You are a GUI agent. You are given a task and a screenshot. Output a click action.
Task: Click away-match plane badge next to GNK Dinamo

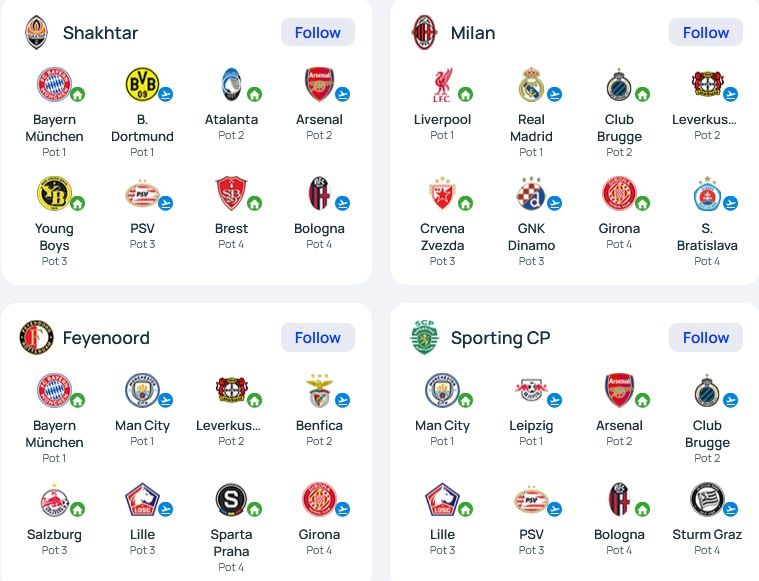554,203
